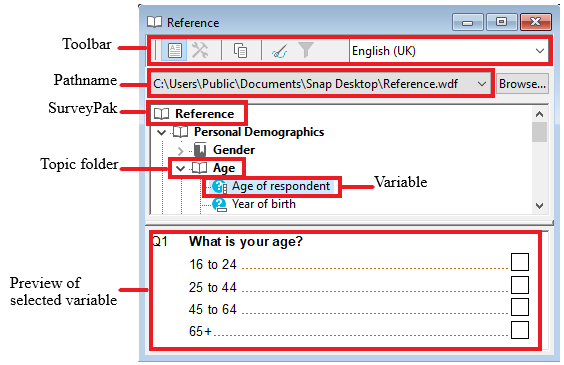Select the Reference root tree item
Viewport: 564px width, 365px height.
pos(204,114)
